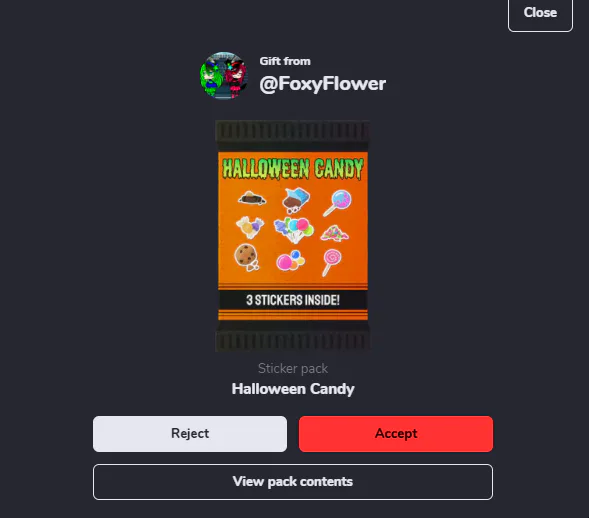Click the chocolate bar sticker on pack

coord(252,198)
